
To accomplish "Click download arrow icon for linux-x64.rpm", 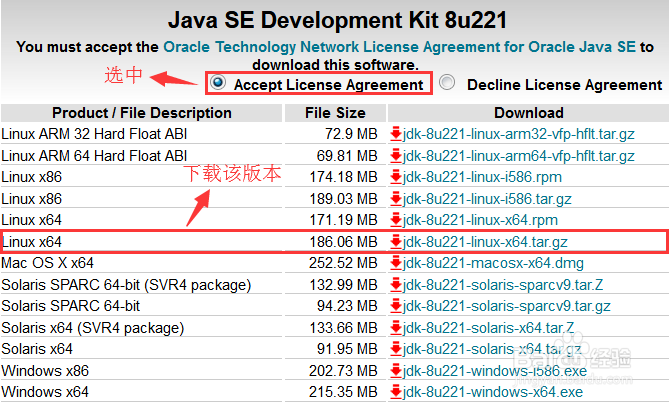I will (396, 220).
